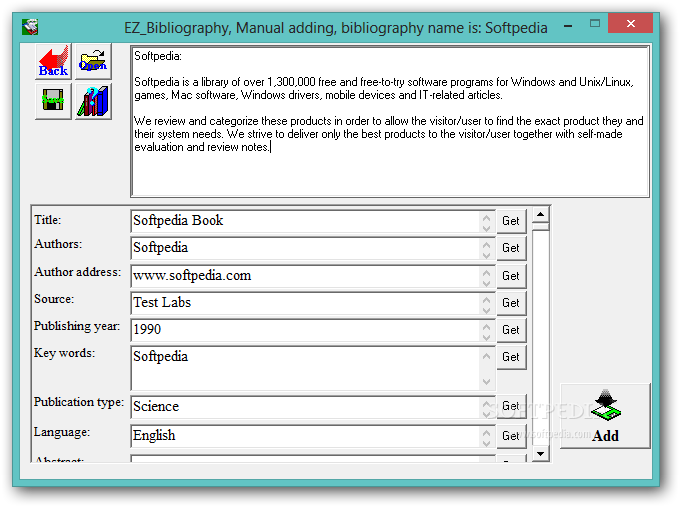
Task: Click the Language field showing English
Action: pos(305,436)
